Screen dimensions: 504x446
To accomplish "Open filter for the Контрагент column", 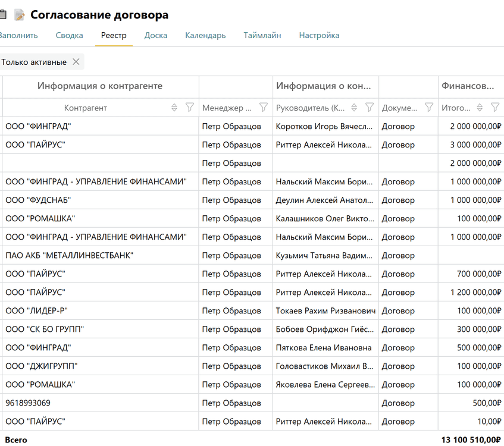I will [x=189, y=108].
